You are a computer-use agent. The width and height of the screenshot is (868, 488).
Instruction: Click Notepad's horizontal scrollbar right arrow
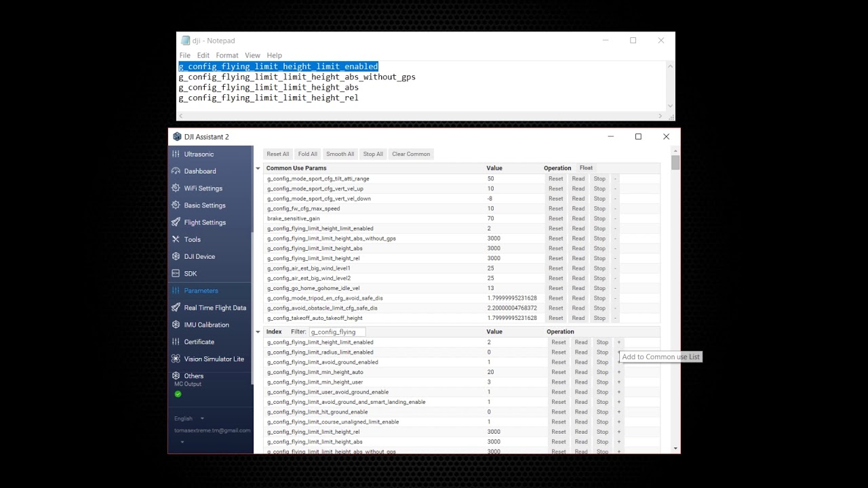click(660, 116)
